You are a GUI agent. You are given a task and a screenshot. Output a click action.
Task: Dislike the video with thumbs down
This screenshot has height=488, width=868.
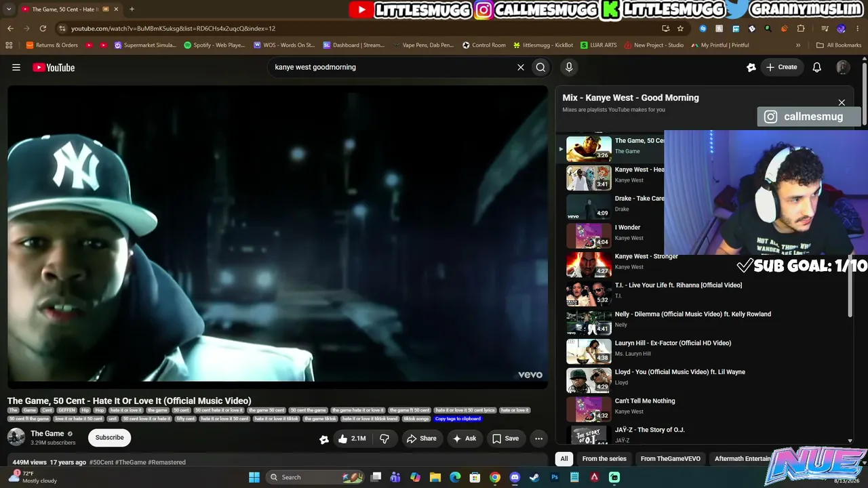coord(384,439)
